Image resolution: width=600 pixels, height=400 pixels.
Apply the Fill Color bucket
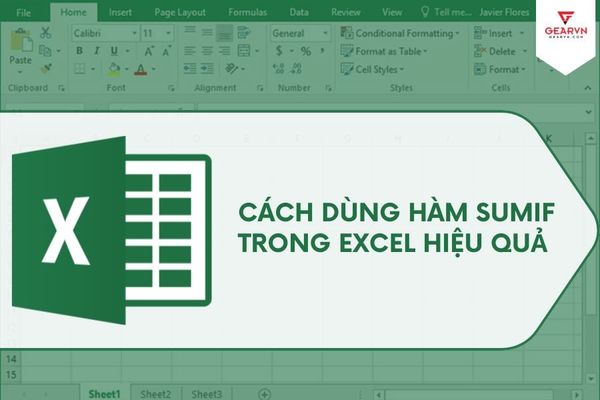coord(114,69)
